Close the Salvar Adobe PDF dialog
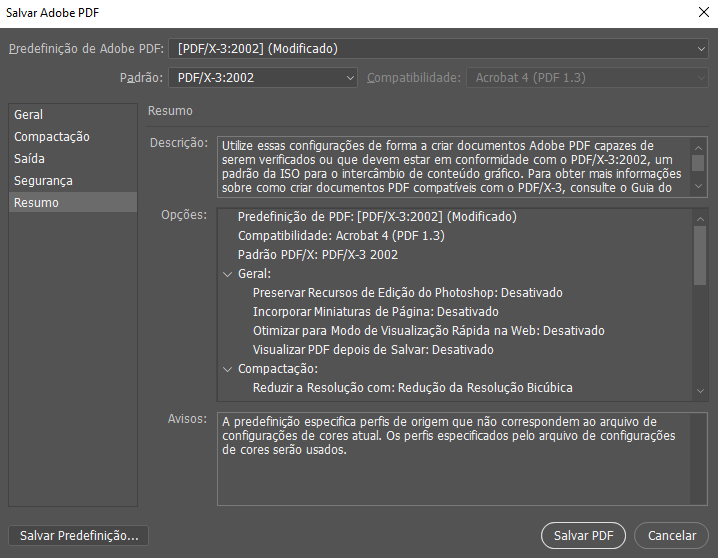 pyautogui.click(x=697, y=12)
